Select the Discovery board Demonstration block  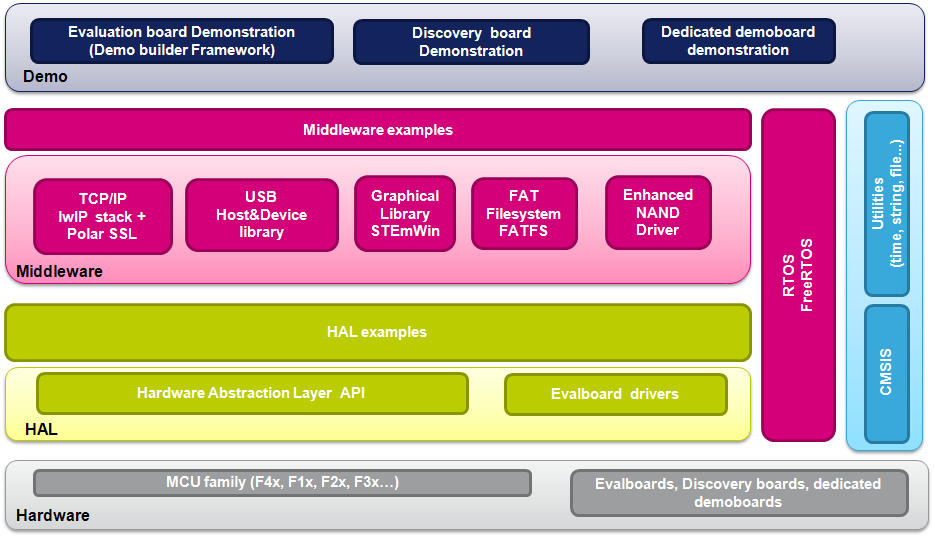[471, 42]
